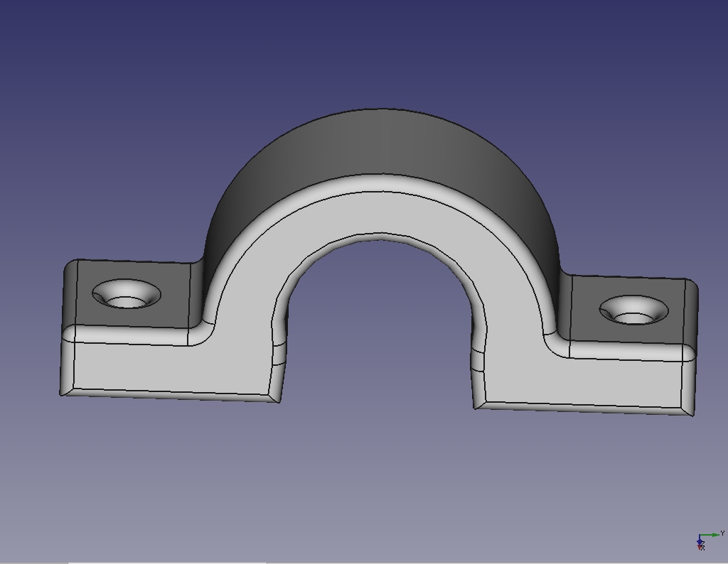The image size is (728, 564).
Task: Select the bottom chamfer of the right foot
Action: [583, 408]
